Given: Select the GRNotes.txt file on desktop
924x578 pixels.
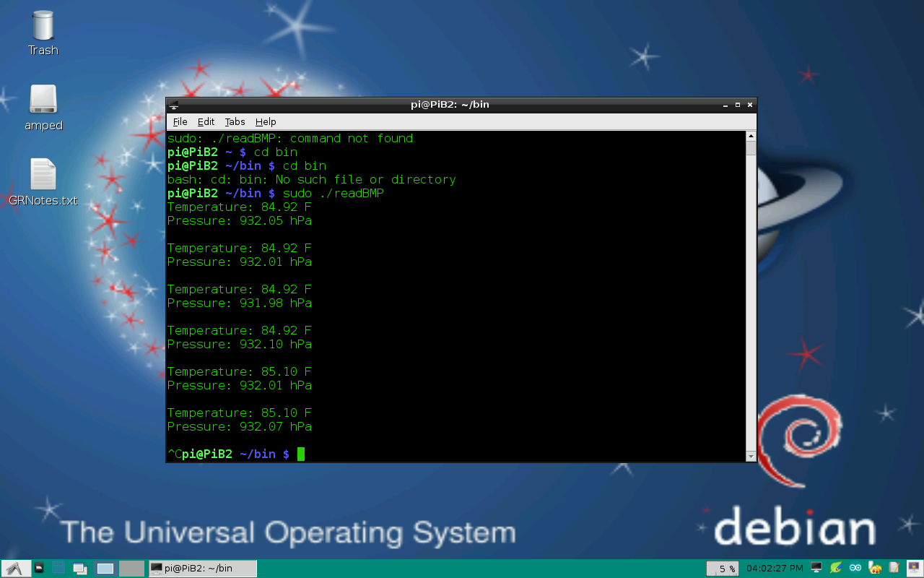Looking at the screenshot, I should 43,183.
